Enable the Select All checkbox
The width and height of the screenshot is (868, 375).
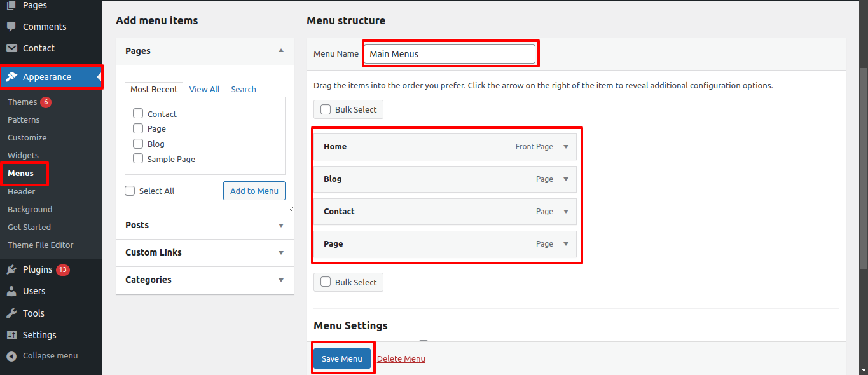click(x=130, y=191)
